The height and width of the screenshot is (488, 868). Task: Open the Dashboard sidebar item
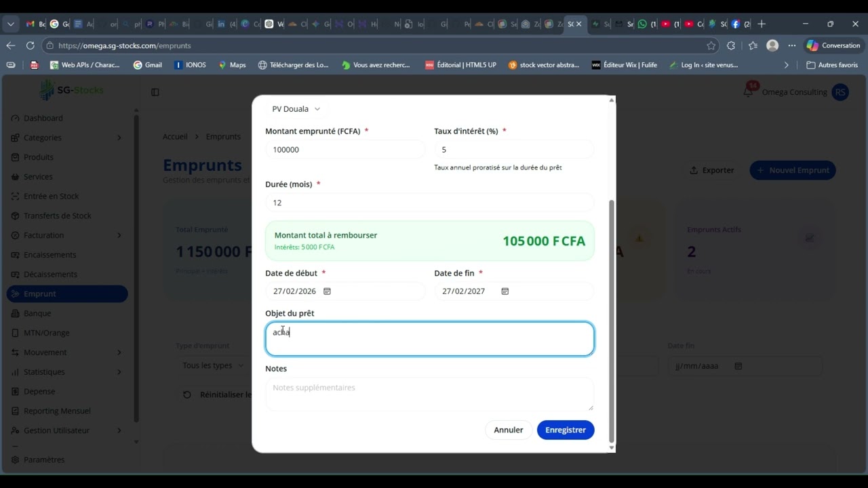coord(43,118)
